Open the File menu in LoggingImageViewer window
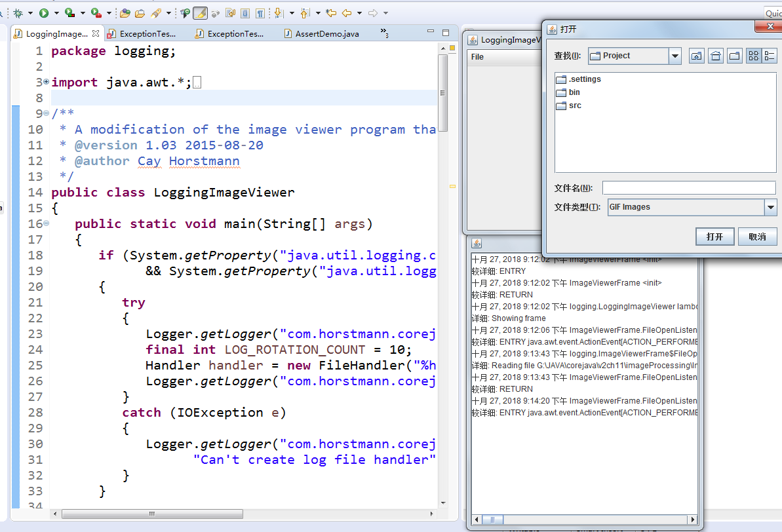 click(477, 57)
